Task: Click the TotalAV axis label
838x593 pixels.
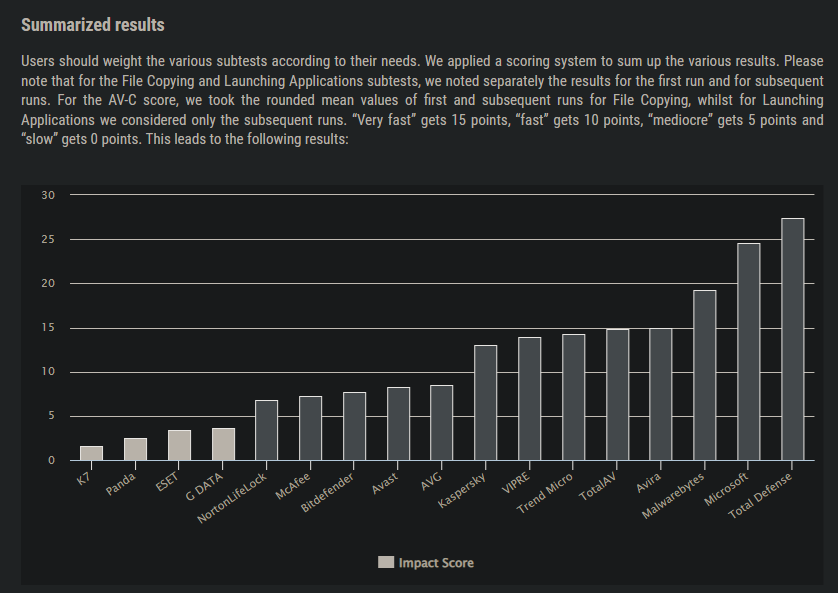Action: click(598, 487)
